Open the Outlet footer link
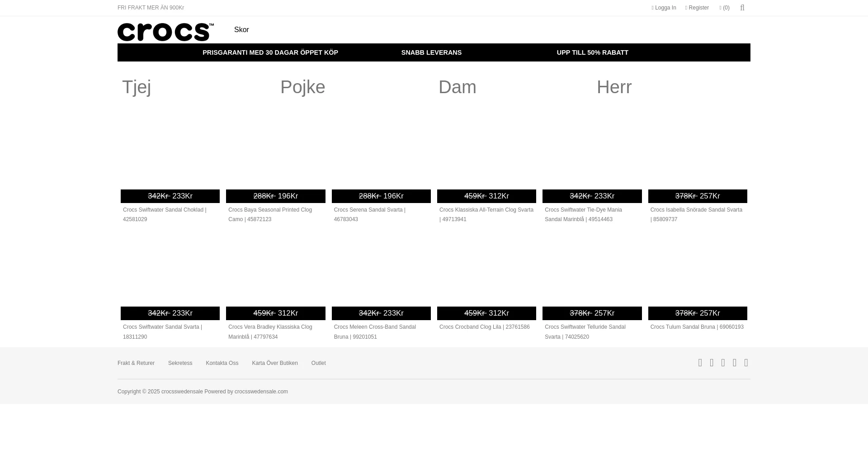 click(318, 363)
